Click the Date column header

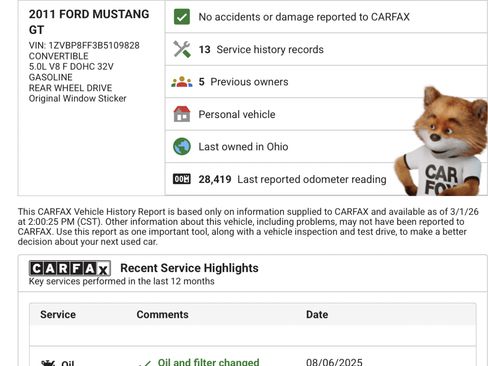pos(317,314)
